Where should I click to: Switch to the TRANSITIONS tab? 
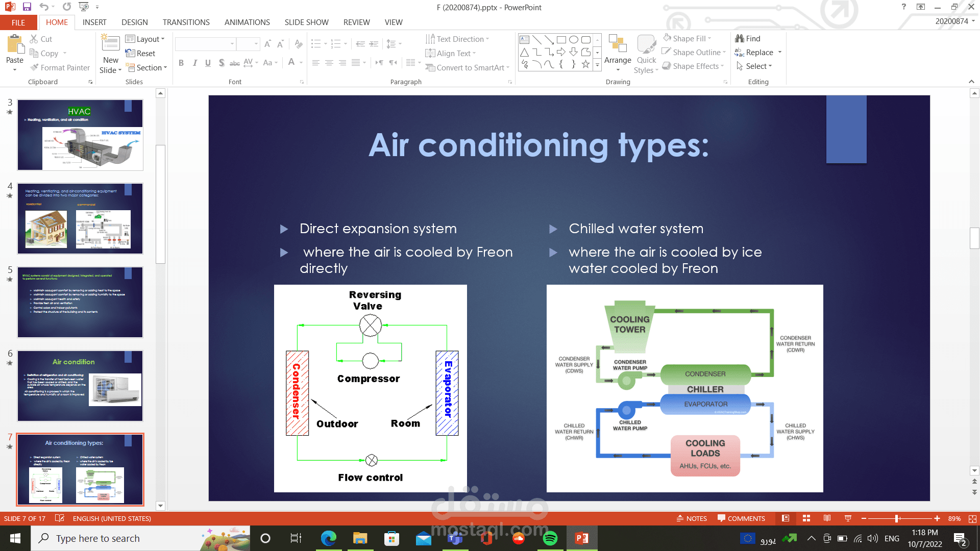point(186,22)
